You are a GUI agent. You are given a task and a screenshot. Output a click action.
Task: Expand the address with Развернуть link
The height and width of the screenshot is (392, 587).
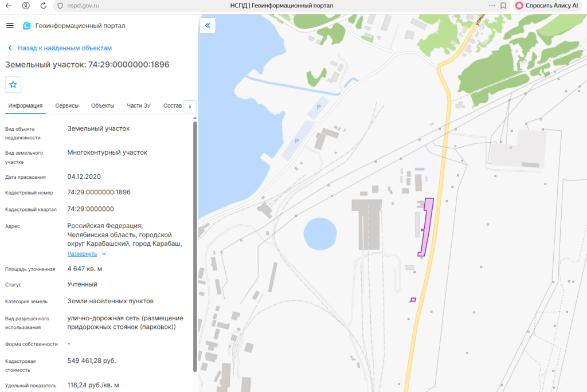tap(82, 254)
